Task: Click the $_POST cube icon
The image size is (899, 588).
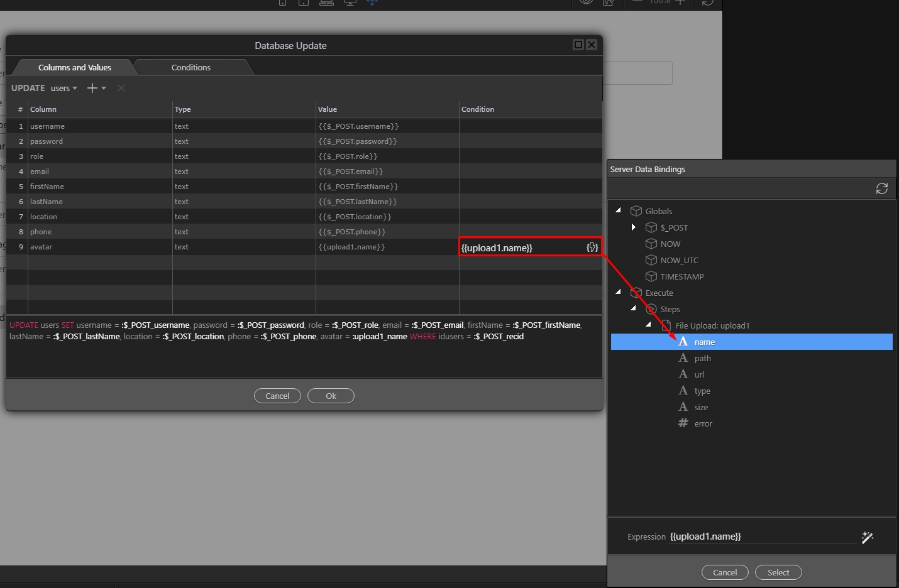Action: (x=651, y=227)
